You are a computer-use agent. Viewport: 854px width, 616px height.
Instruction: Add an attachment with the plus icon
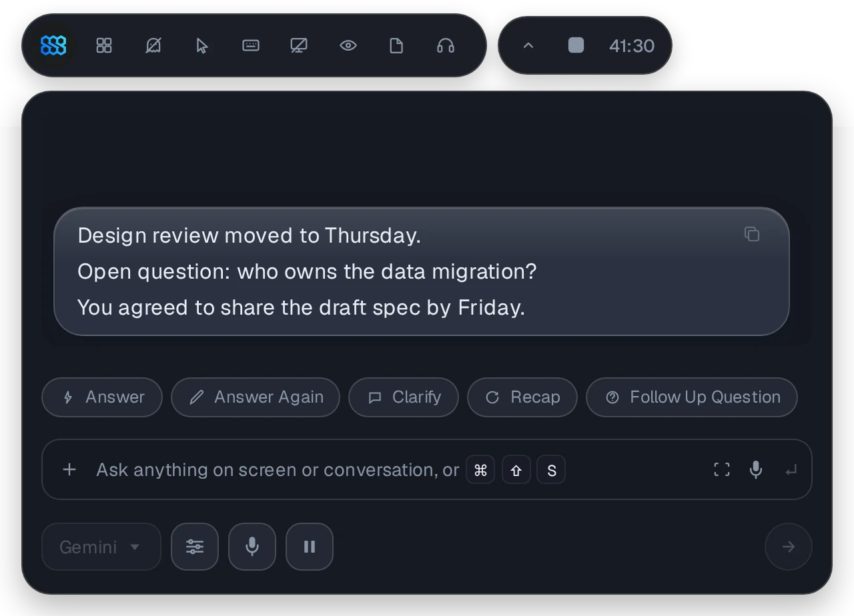(69, 469)
